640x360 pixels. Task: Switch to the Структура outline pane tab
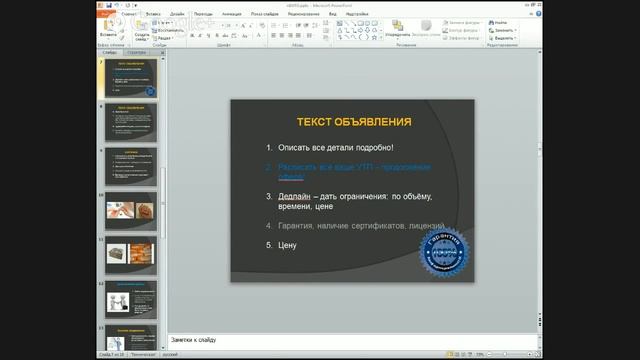tap(136, 53)
